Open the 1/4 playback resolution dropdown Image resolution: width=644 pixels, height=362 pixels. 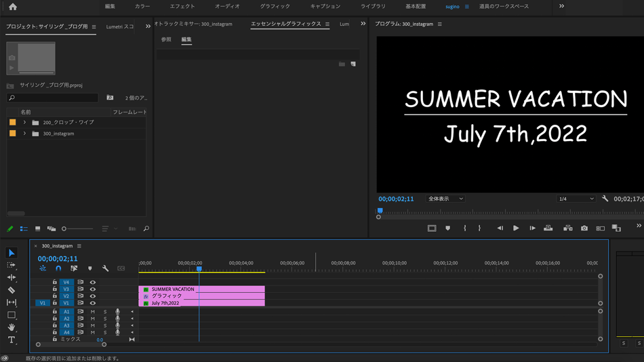coord(576,199)
